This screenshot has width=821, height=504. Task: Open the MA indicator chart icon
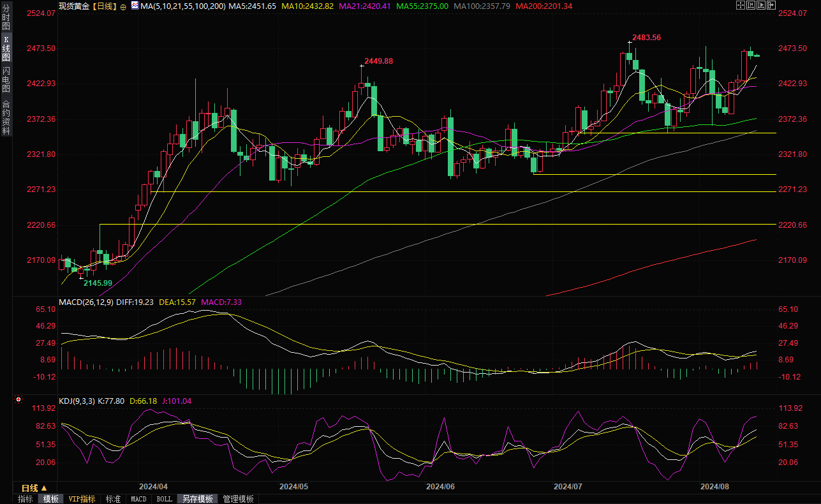pyautogui.click(x=134, y=5)
